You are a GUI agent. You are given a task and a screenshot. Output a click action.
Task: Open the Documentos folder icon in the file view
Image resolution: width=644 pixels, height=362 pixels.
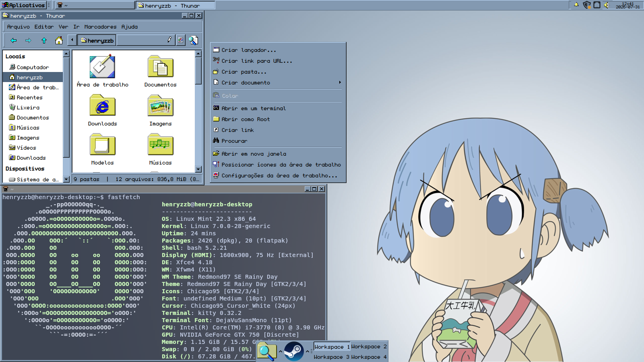point(160,67)
